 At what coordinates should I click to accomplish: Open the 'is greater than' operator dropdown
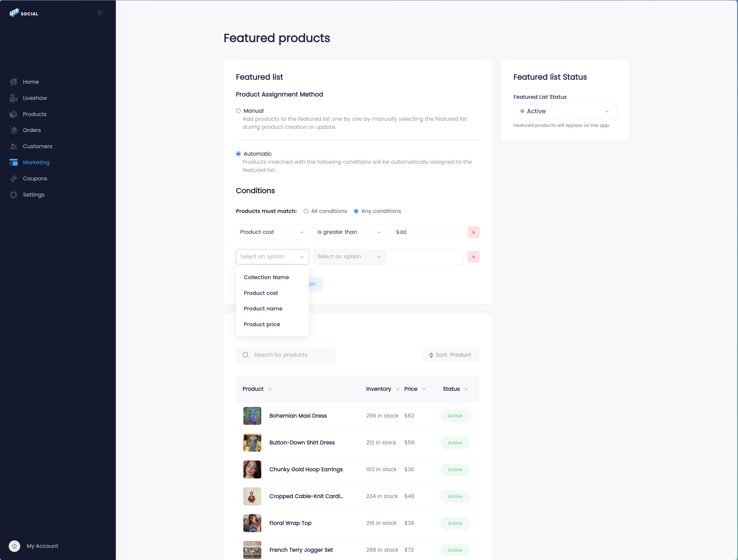[349, 232]
